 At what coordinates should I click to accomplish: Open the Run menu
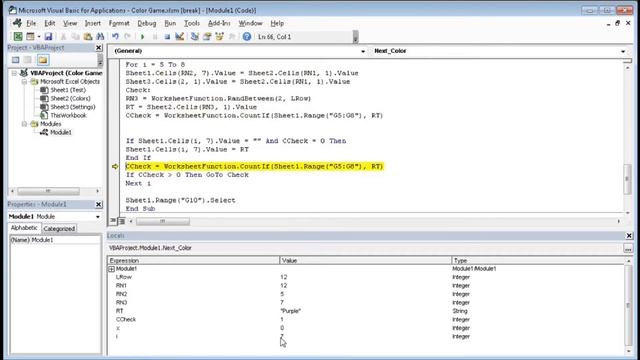click(170, 23)
